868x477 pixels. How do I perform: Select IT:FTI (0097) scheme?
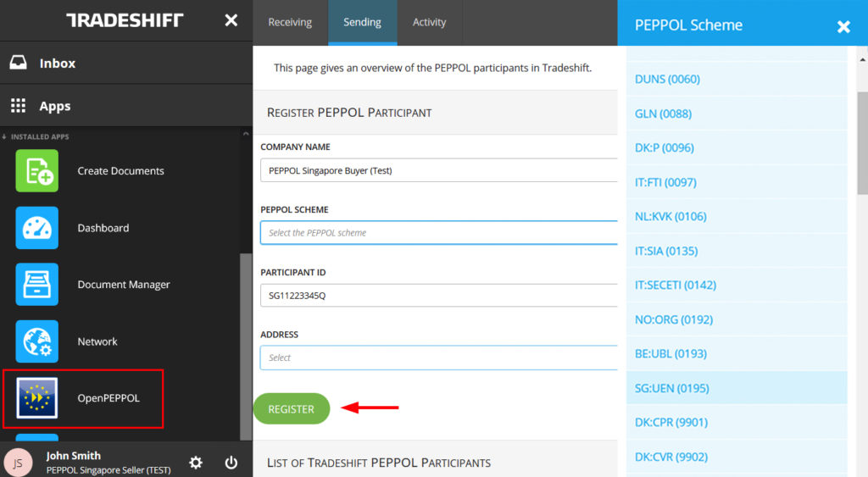tap(737, 182)
